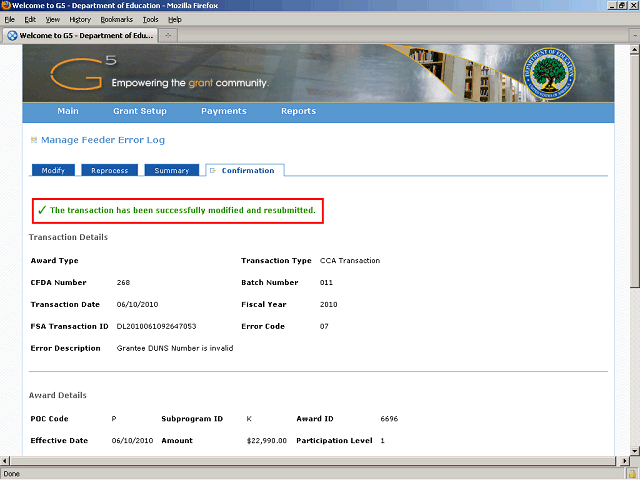Click Effective Date value 06/10/2010
640x480 pixels.
132,440
